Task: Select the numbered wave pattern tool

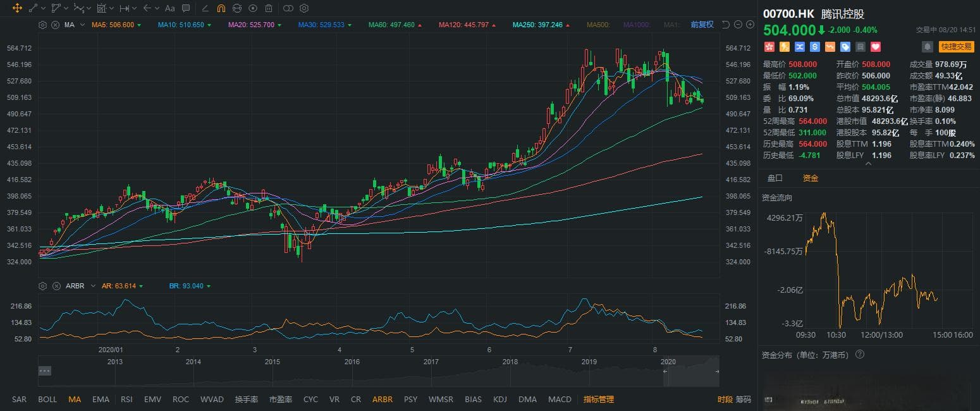Action: [x=79, y=8]
